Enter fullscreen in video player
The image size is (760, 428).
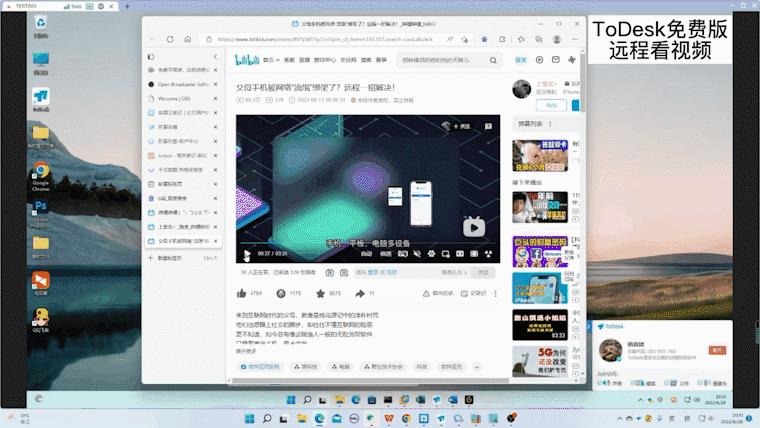[x=488, y=254]
